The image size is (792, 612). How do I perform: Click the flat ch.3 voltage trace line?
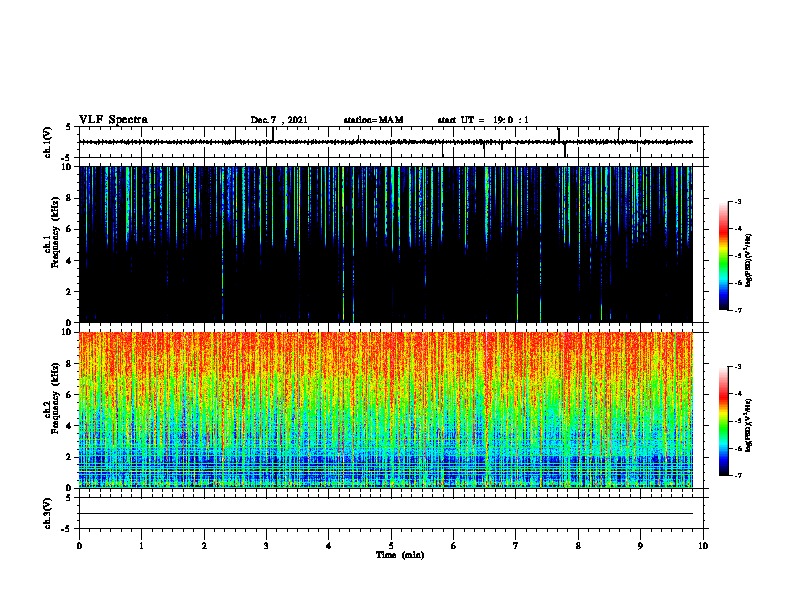386,514
